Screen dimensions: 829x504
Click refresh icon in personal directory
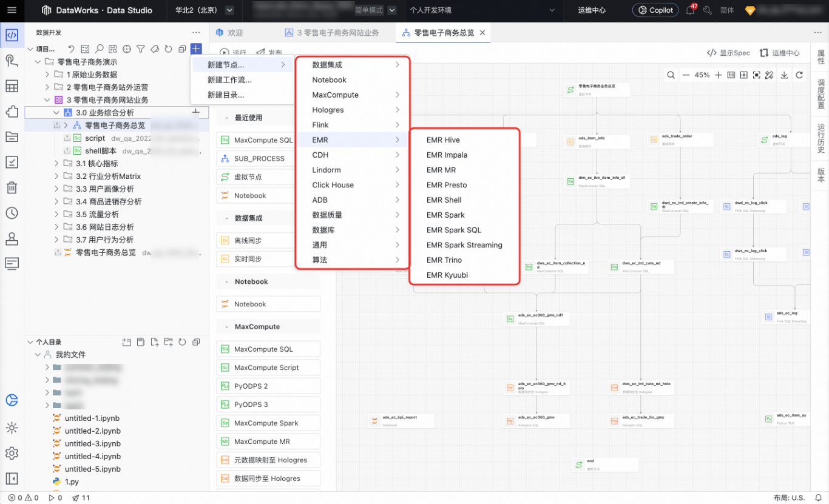click(x=182, y=342)
